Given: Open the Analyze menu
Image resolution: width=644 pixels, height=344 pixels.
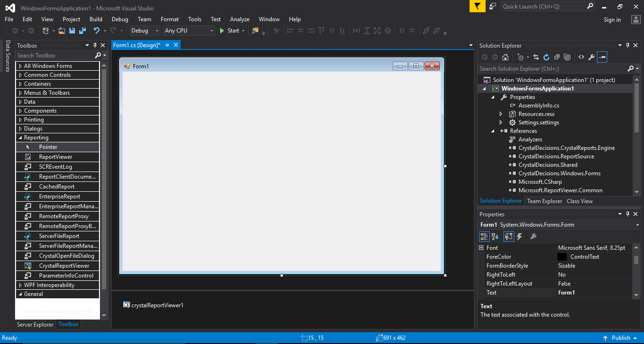Looking at the screenshot, I should click(x=239, y=19).
